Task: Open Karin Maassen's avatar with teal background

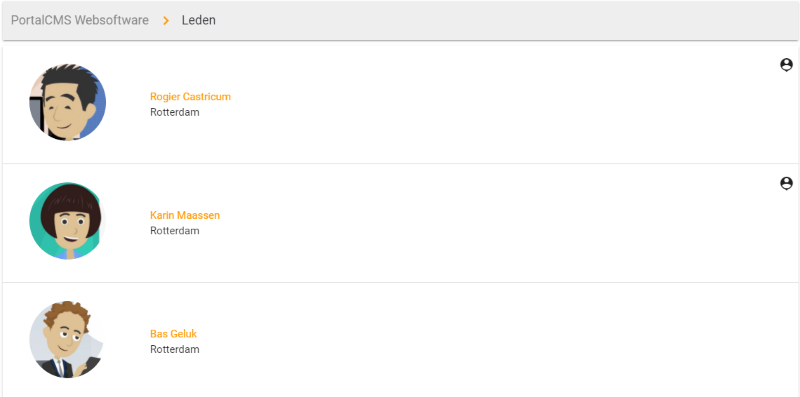Action: click(x=67, y=221)
